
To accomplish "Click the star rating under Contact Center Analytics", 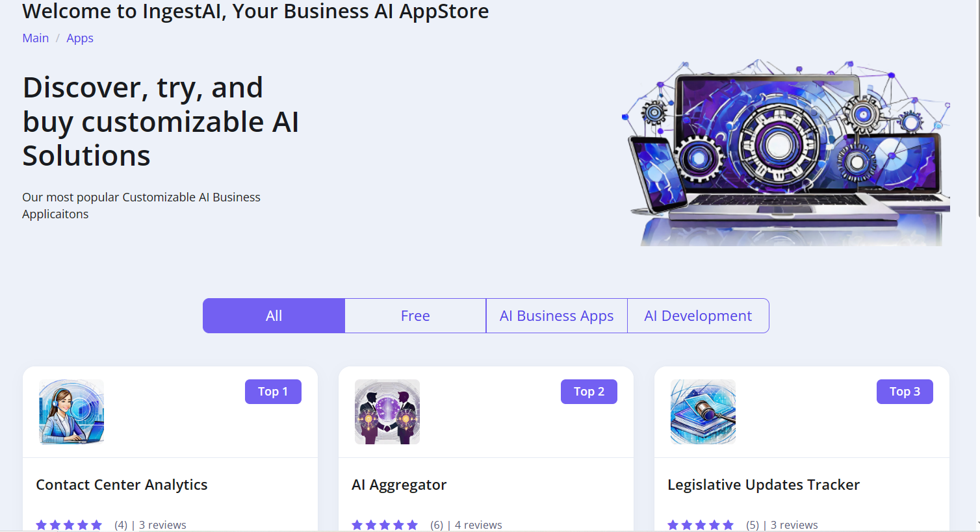I will (69, 525).
